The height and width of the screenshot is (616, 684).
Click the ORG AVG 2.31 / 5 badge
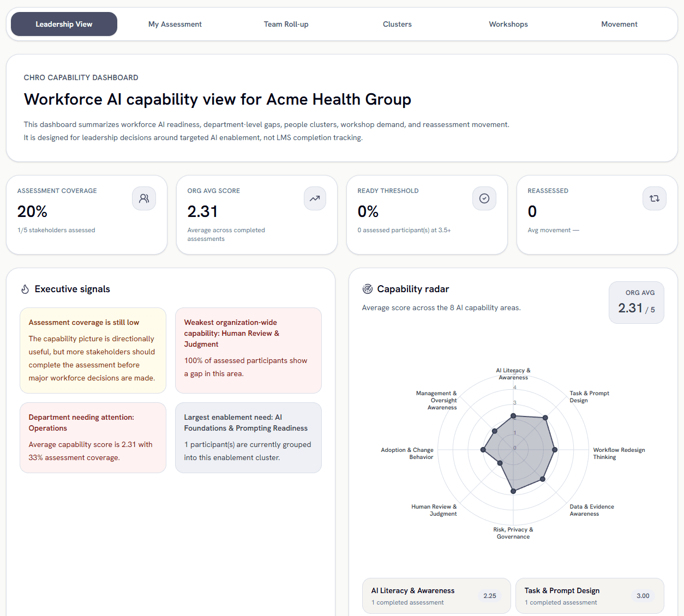point(637,303)
